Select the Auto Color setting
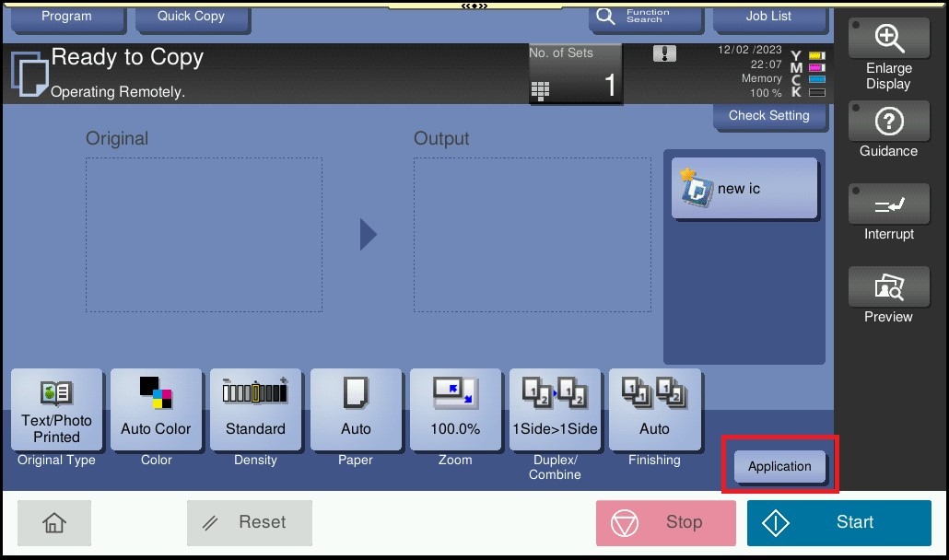 (156, 410)
